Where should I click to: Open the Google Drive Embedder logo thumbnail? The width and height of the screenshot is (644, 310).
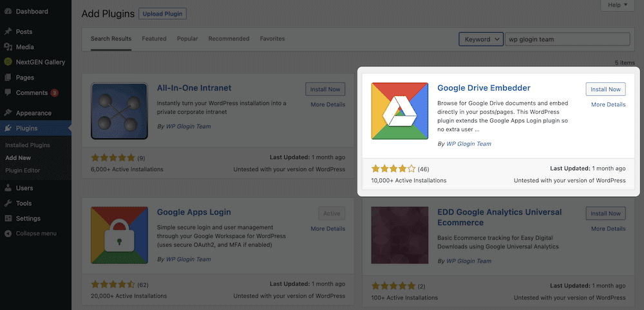tap(400, 111)
